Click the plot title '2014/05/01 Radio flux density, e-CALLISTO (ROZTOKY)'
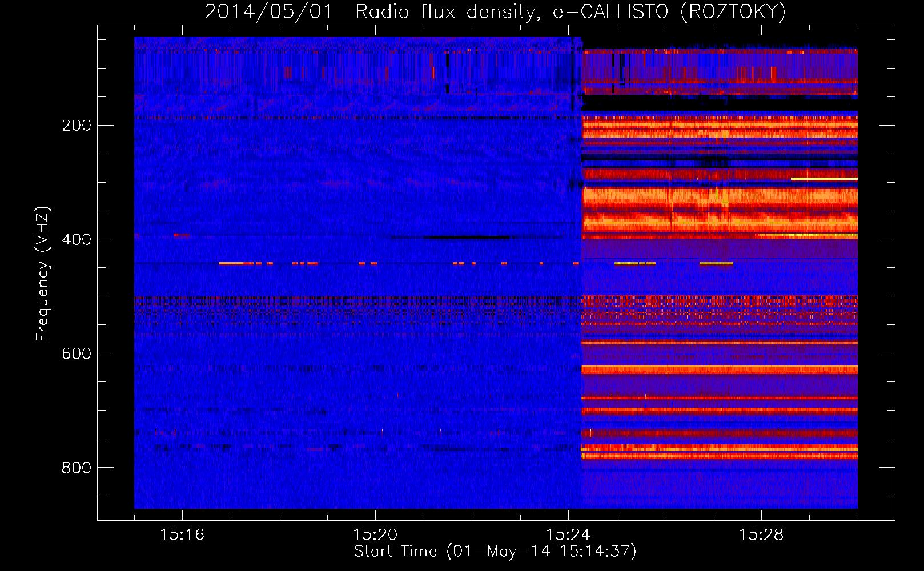 [x=495, y=11]
